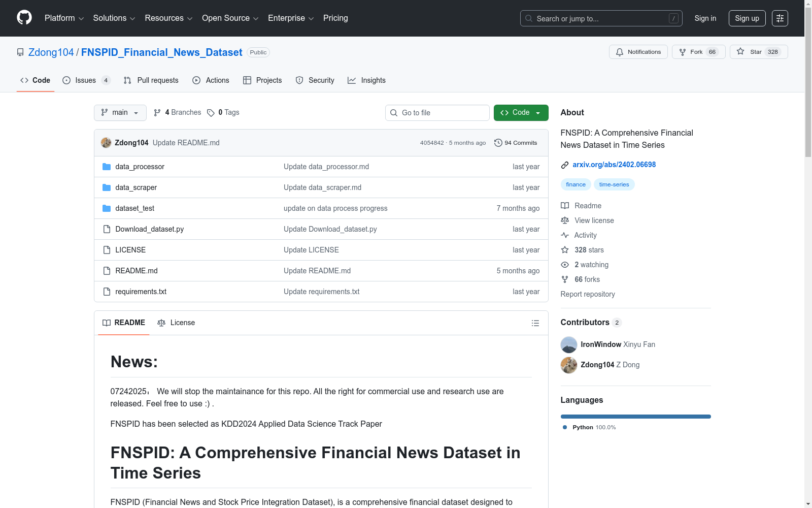Viewport: 812px width, 508px height.
Task: Switch to the Issues tab
Action: [x=86, y=80]
